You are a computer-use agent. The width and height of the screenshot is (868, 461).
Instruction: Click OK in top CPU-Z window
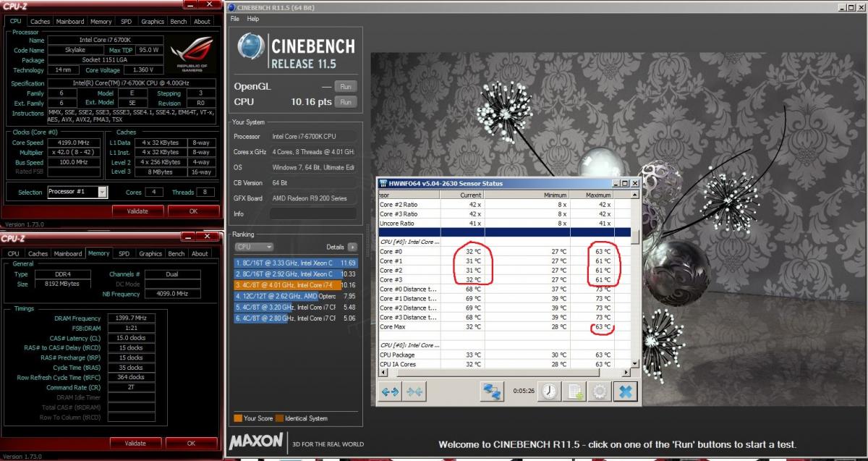coord(193,211)
